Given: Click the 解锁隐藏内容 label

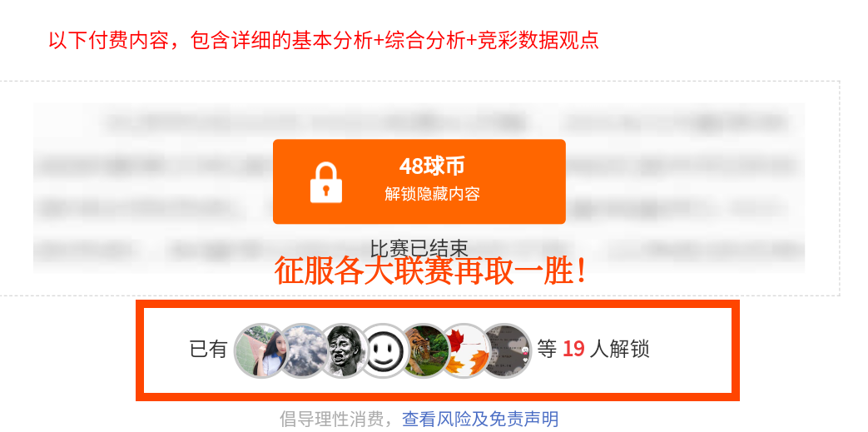Looking at the screenshot, I should (432, 194).
